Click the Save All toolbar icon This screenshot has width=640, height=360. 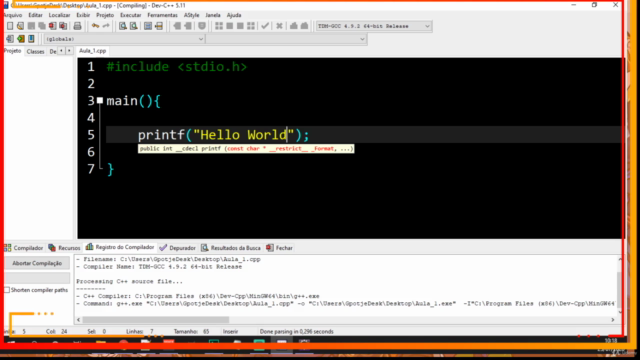(x=42, y=26)
